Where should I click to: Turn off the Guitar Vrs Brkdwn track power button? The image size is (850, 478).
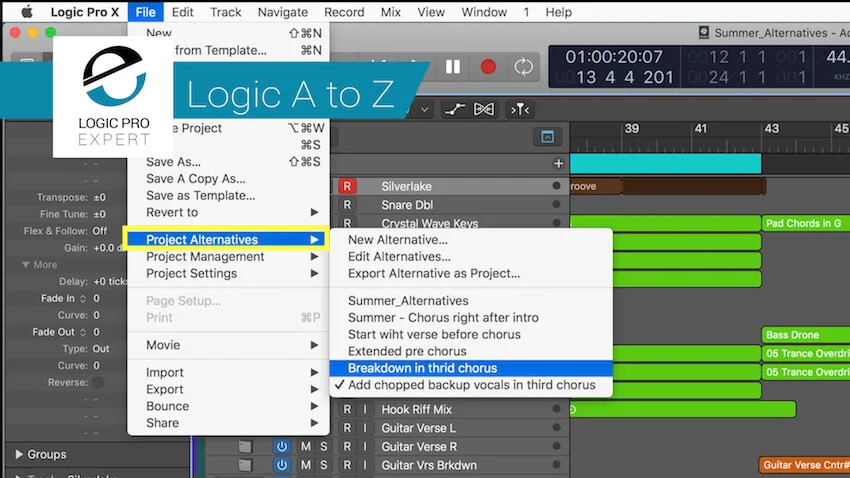click(x=281, y=465)
